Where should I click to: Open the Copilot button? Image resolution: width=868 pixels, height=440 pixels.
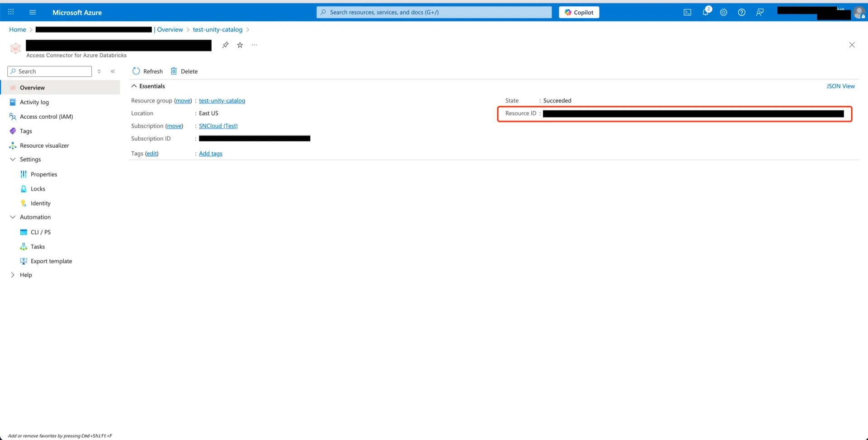coord(579,12)
